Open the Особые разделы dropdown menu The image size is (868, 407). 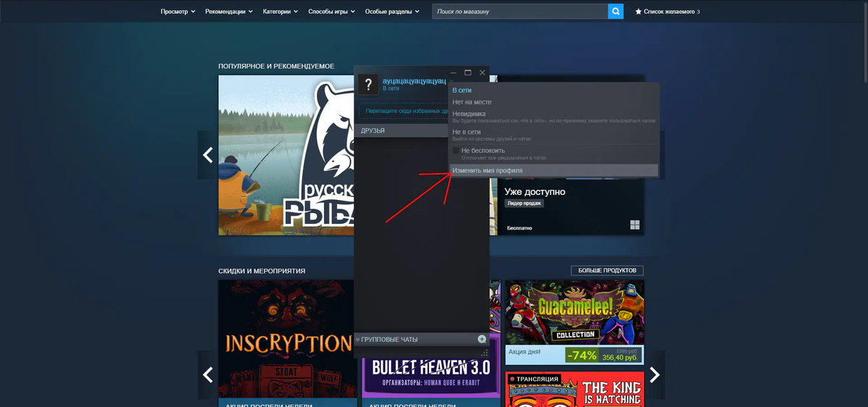(393, 12)
